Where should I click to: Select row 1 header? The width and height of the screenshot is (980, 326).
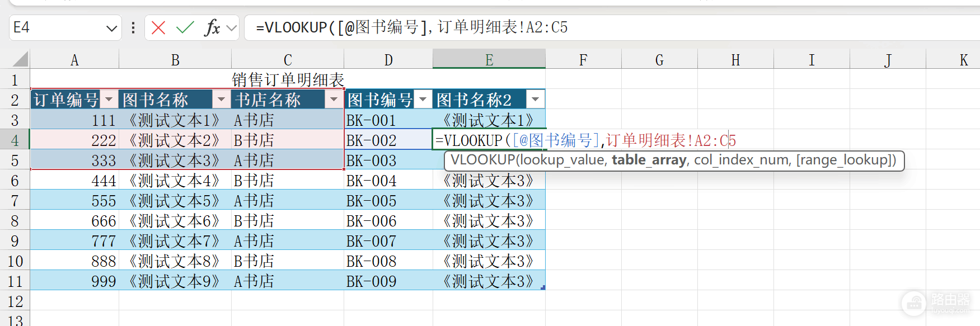point(15,79)
